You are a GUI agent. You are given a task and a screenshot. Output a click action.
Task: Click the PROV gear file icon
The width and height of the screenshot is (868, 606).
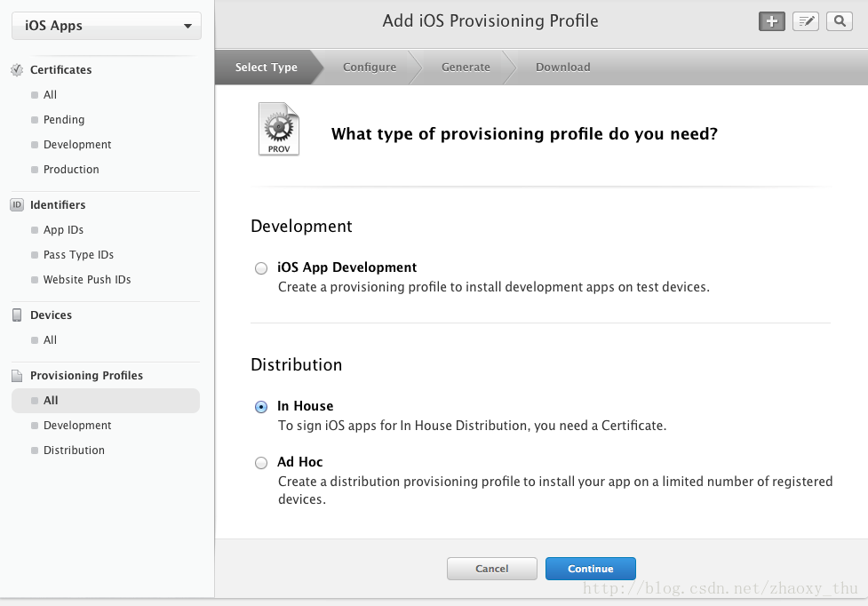[279, 129]
